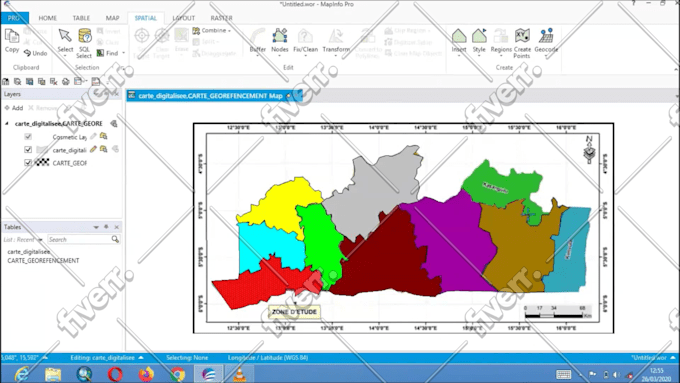Screen dimensions: 680x383
Task: Toggle the Cosmetic Layer editable pencil
Action: pos(93,136)
